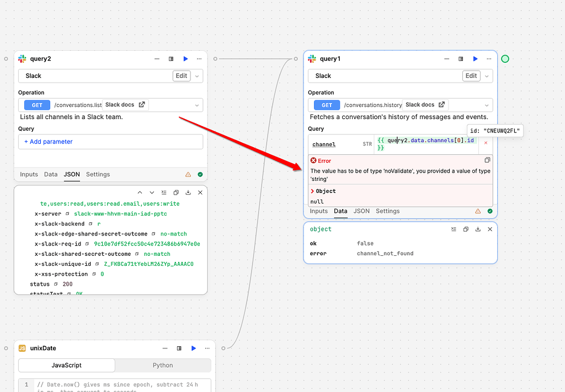The image size is (565, 392).
Task: Click Edit button on query1 Slack resource
Action: tap(471, 76)
